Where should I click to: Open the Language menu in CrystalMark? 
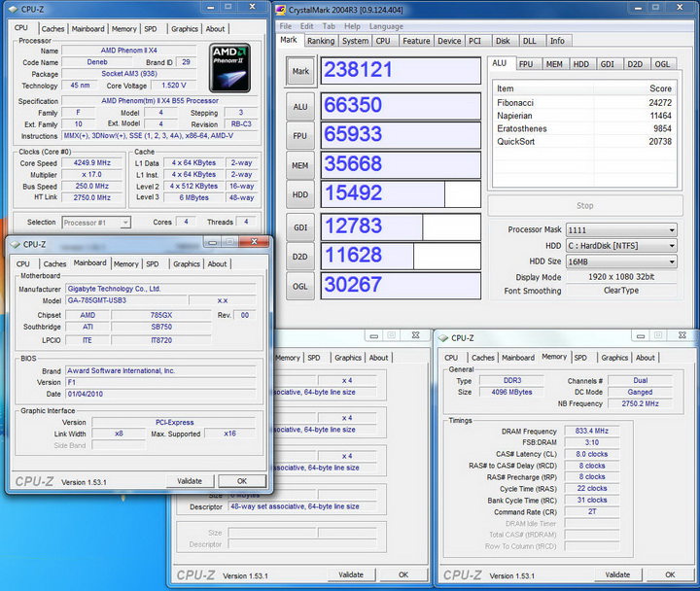(x=386, y=26)
